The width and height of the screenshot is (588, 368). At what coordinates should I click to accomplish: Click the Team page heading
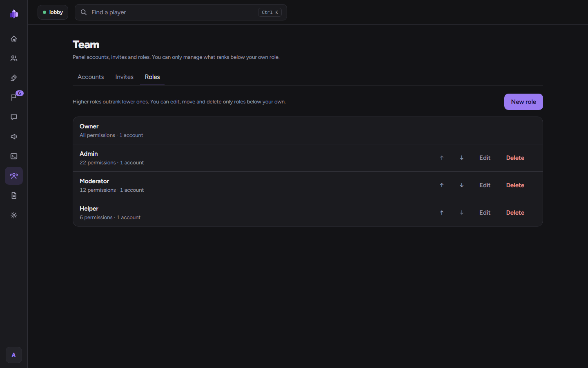(x=86, y=45)
